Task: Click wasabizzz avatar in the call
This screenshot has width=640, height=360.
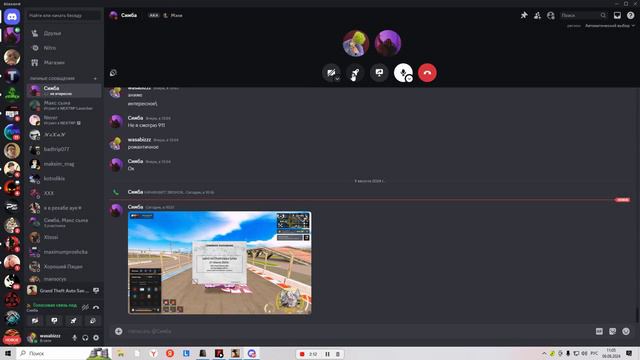Action: coord(356,43)
